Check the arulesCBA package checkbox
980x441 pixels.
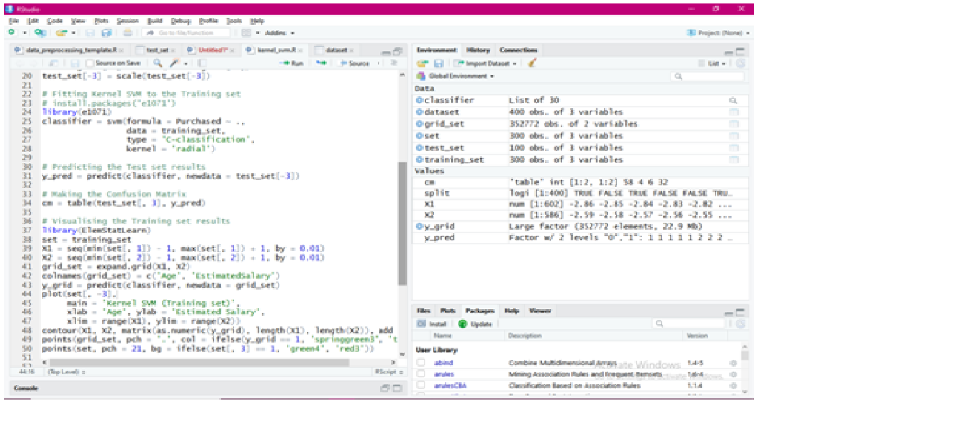click(x=421, y=386)
